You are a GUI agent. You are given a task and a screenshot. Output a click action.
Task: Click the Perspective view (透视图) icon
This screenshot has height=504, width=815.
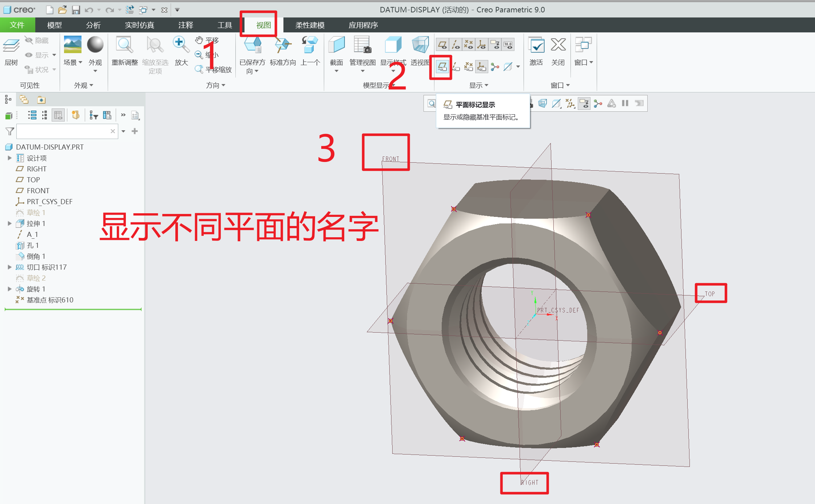(x=420, y=45)
